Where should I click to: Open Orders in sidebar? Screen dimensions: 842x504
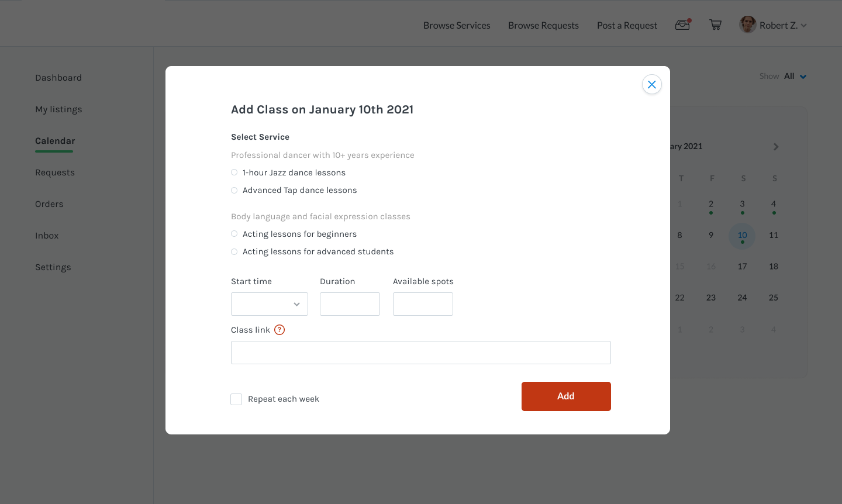tap(49, 204)
